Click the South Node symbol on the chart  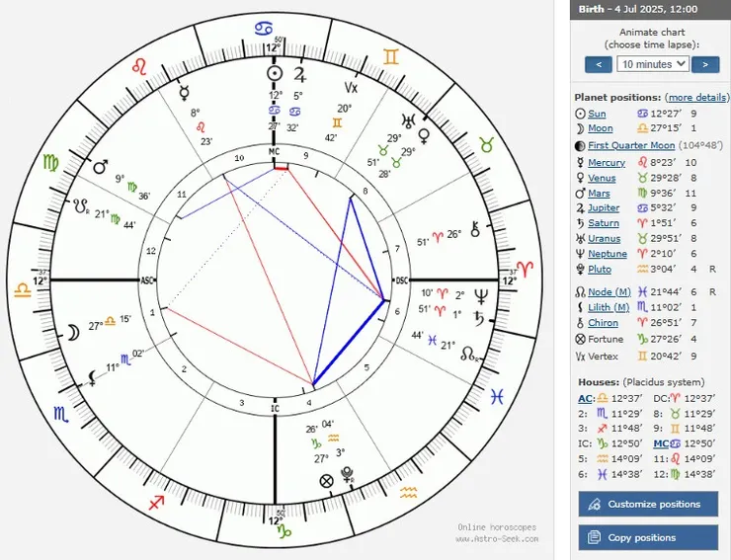[x=81, y=205]
